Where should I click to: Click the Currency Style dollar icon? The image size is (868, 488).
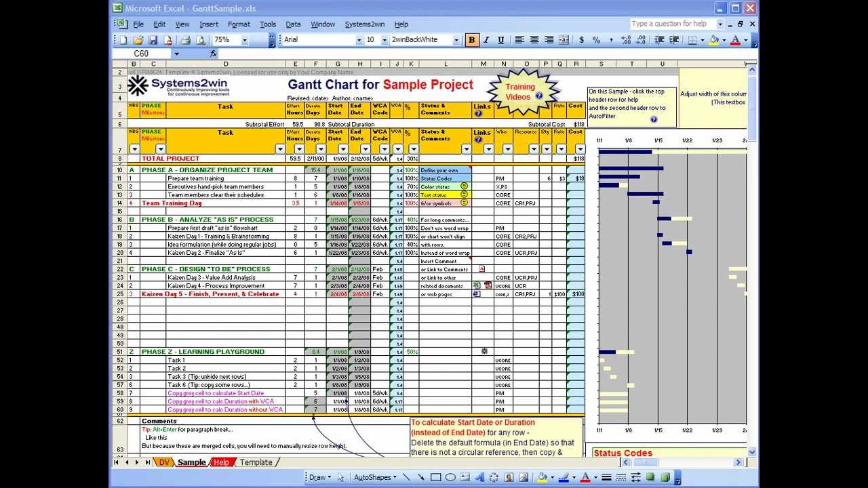tap(581, 40)
